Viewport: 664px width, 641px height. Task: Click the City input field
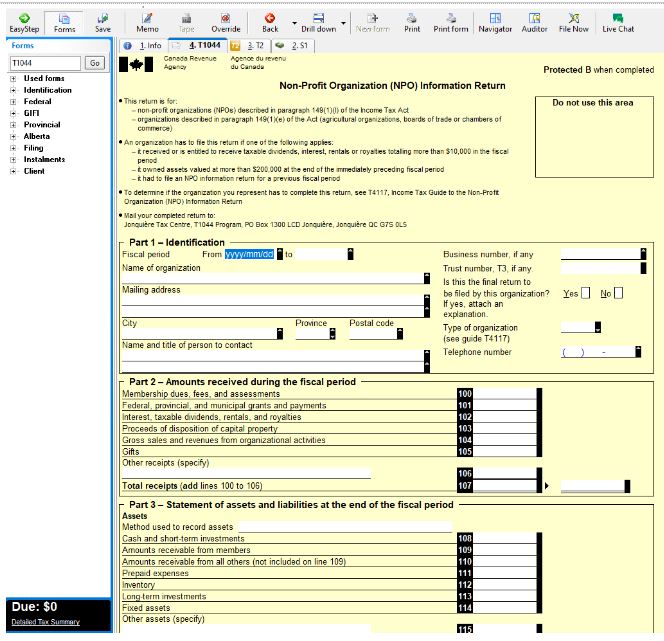click(199, 334)
